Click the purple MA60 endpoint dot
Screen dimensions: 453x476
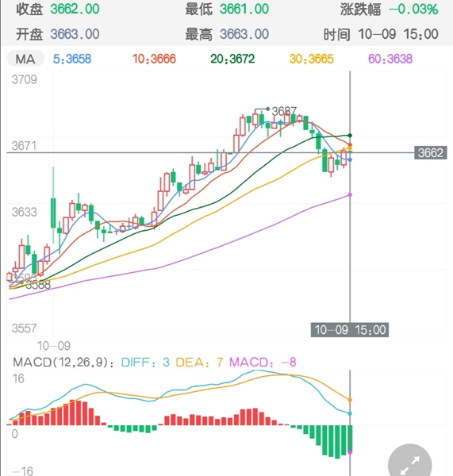(350, 194)
